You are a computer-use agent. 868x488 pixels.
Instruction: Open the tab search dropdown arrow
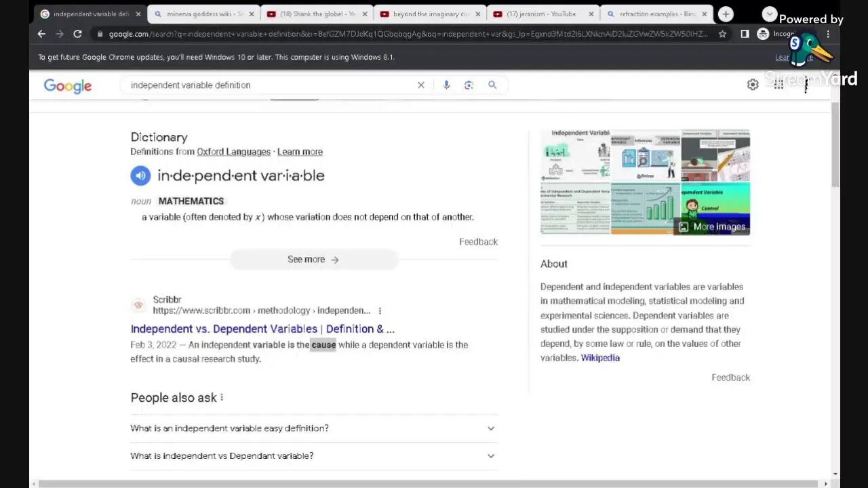point(769,14)
